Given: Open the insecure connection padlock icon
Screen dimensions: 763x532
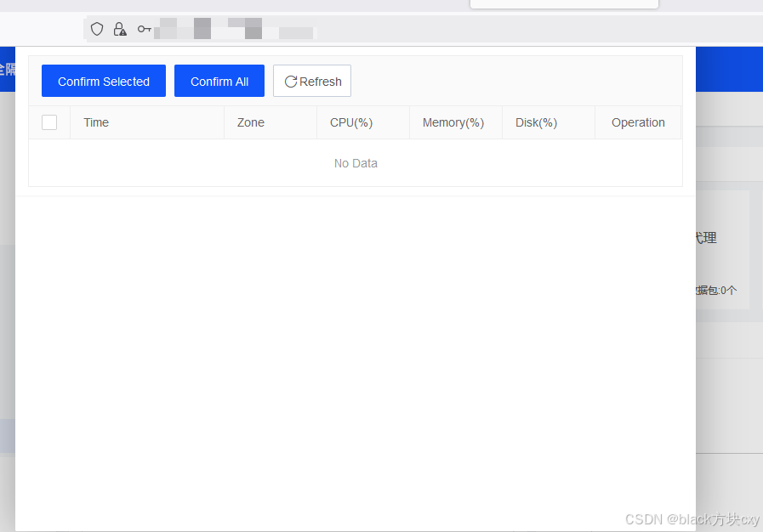Looking at the screenshot, I should pos(120,29).
